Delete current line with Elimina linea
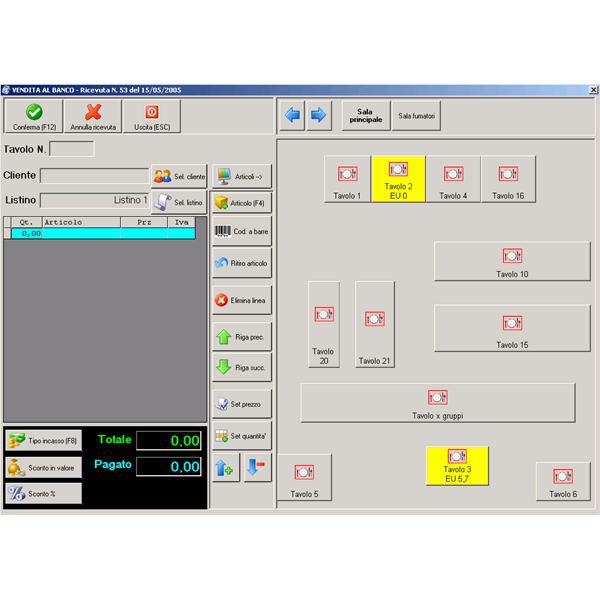Screen dimensions: 600x600 242,300
